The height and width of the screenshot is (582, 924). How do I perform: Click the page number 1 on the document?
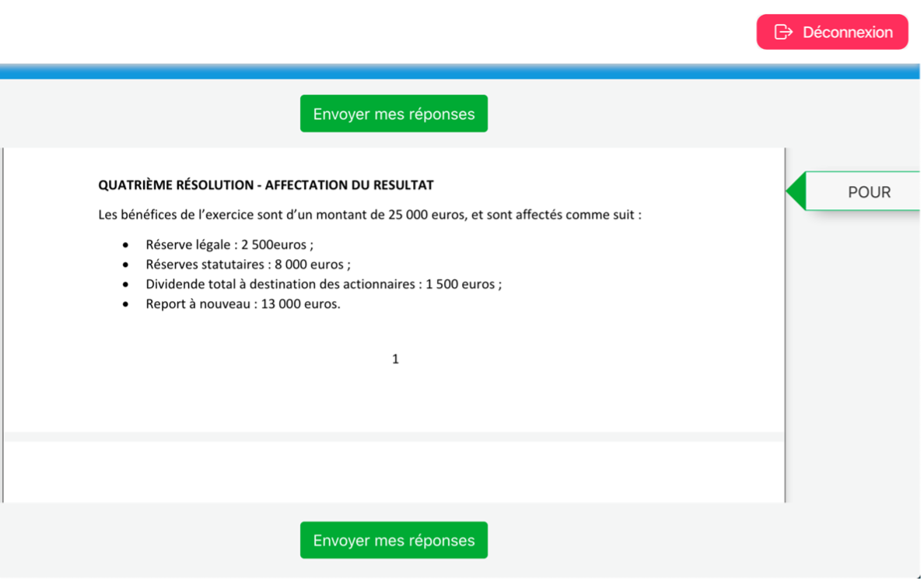pos(395,359)
